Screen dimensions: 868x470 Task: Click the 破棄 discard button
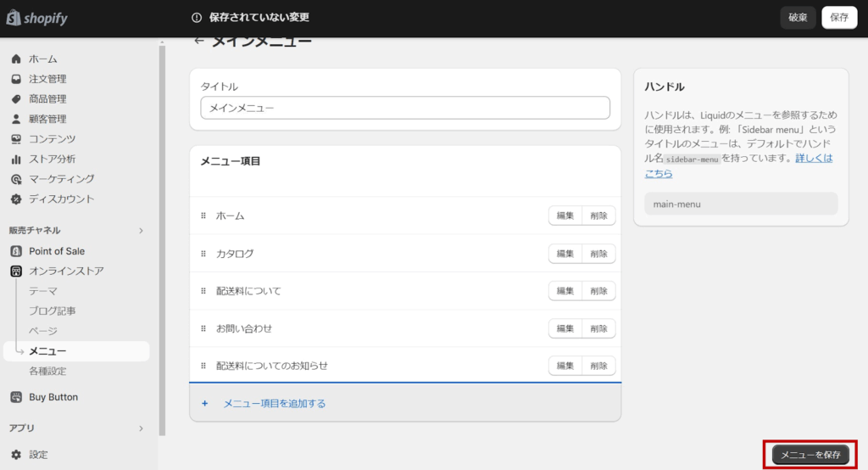798,18
